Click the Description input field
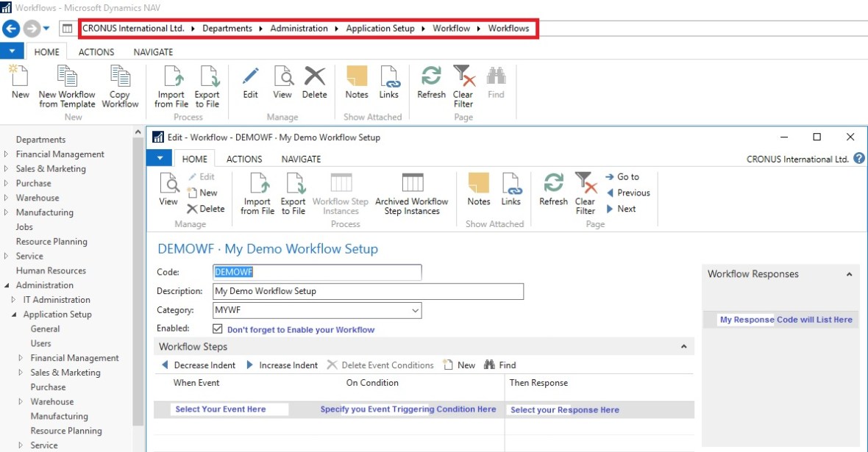This screenshot has width=868, height=452. 368,291
